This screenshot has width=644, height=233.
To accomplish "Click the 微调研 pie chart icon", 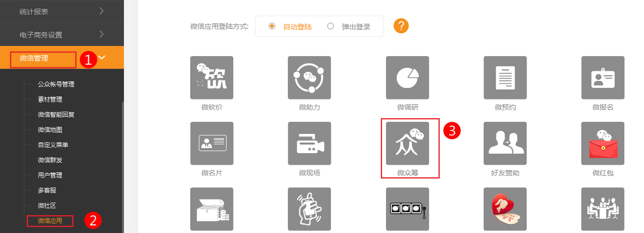I will pyautogui.click(x=407, y=77).
